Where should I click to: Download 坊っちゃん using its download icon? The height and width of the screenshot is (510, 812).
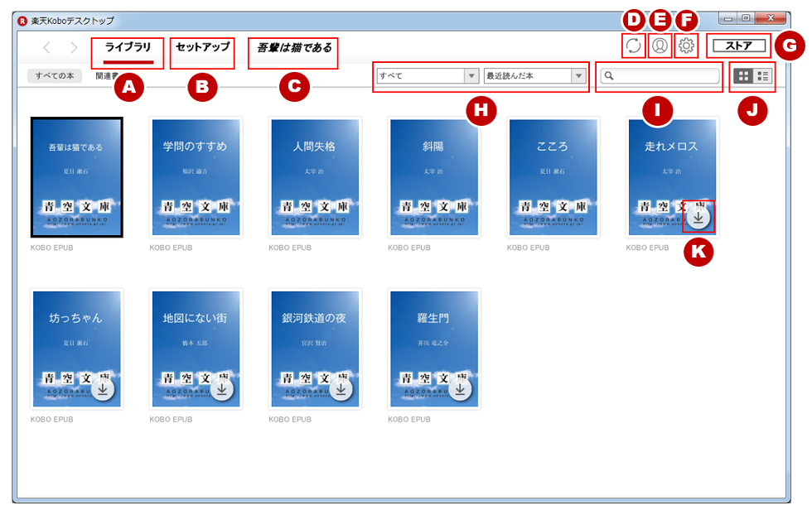[x=102, y=390]
